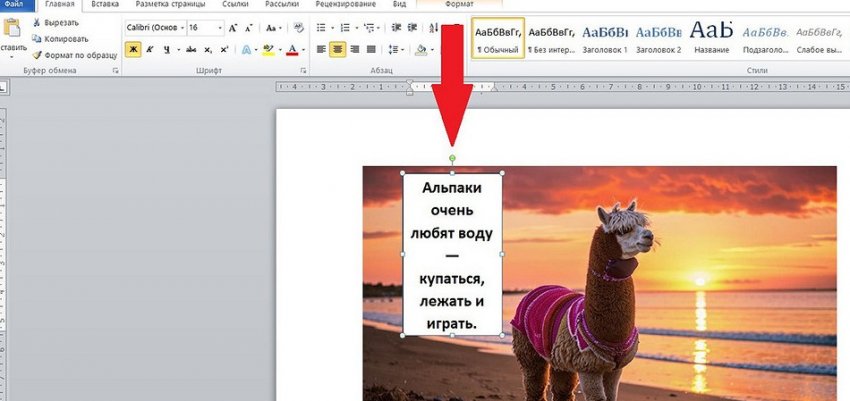Apply strikethrough to text

click(x=188, y=49)
